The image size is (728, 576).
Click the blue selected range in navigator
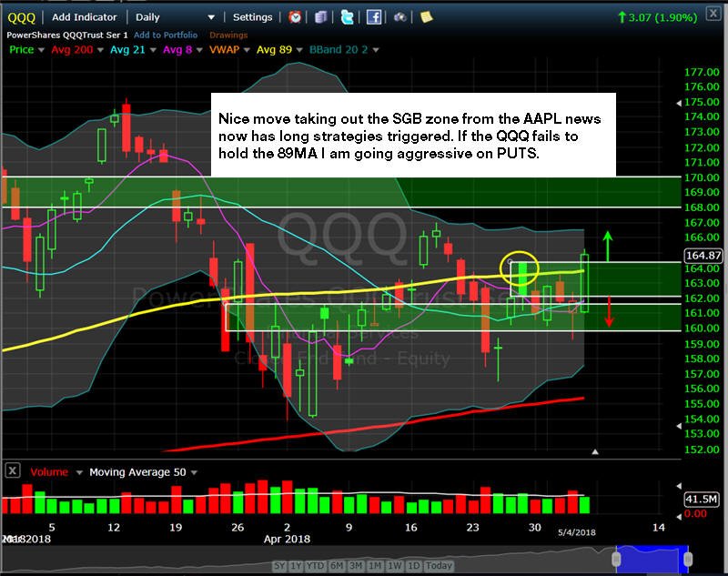pyautogui.click(x=652, y=559)
